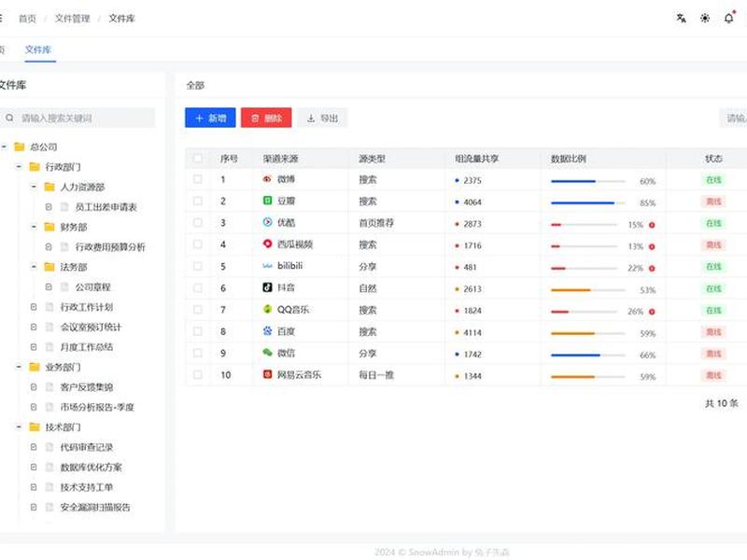
Task: Click the 人力资源部 folder icon
Action: (49, 187)
